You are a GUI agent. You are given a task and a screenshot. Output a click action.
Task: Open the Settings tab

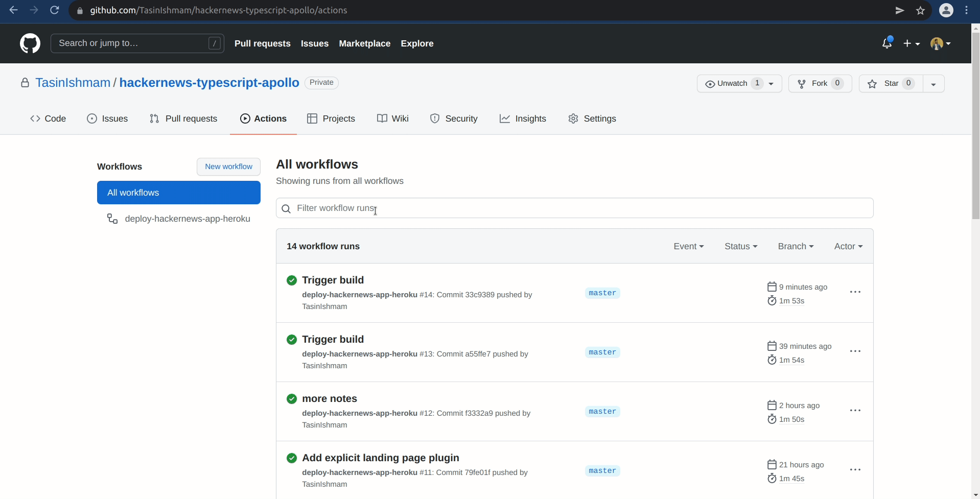click(592, 118)
